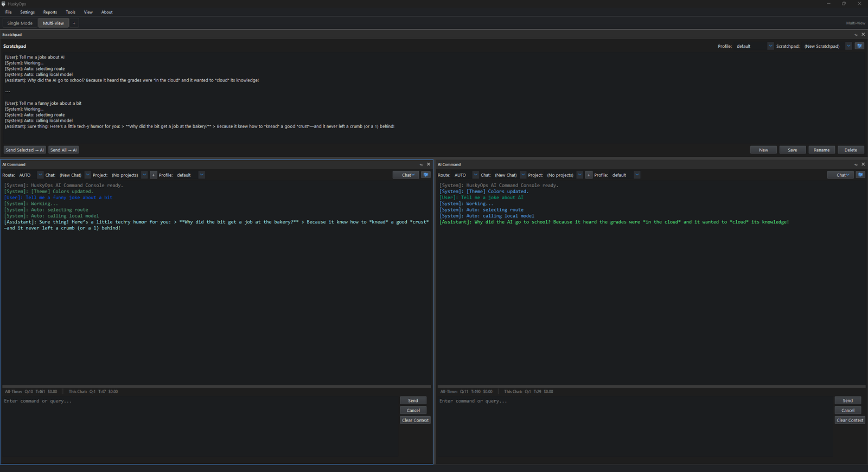Pin the Scratchpad panel with the pushpin icon
868x472 pixels.
click(x=856, y=35)
